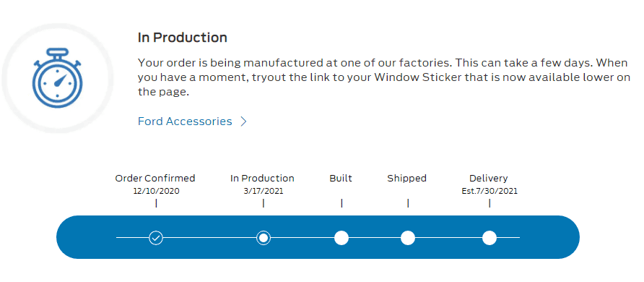Click the stopwatch In Production icon
644x282 pixels.
pos(58,77)
